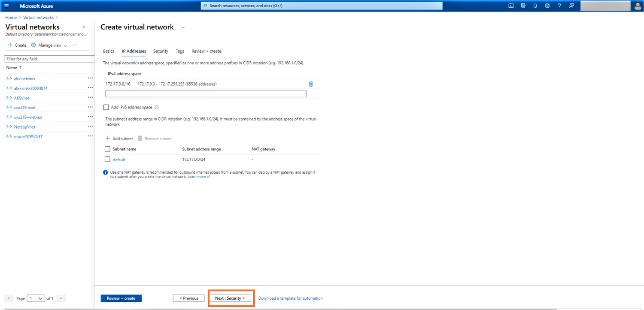The height and width of the screenshot is (310, 644).
Task: Open more options for aks-network
Action: [x=90, y=78]
